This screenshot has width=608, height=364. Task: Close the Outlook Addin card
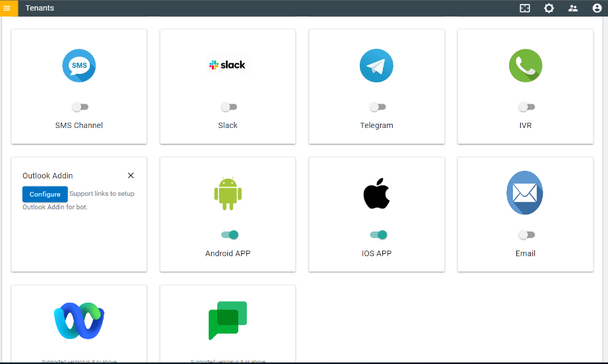coord(131,175)
